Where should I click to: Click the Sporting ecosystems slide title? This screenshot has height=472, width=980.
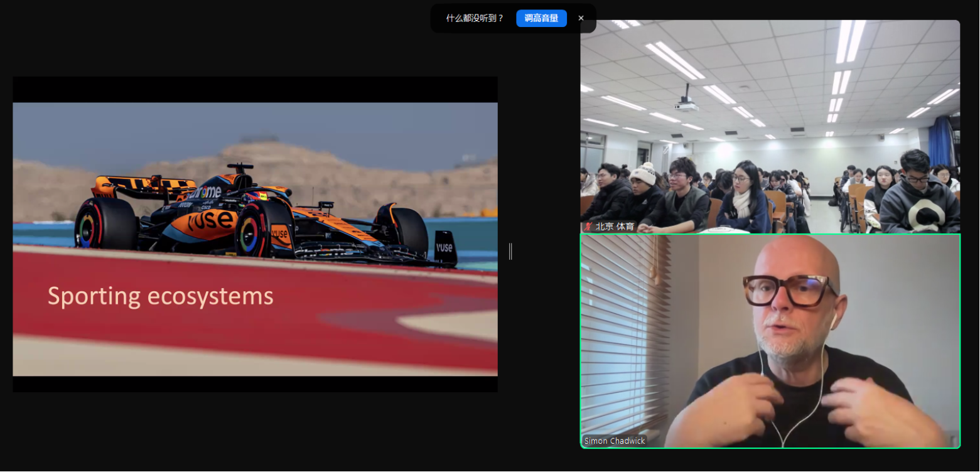click(161, 296)
